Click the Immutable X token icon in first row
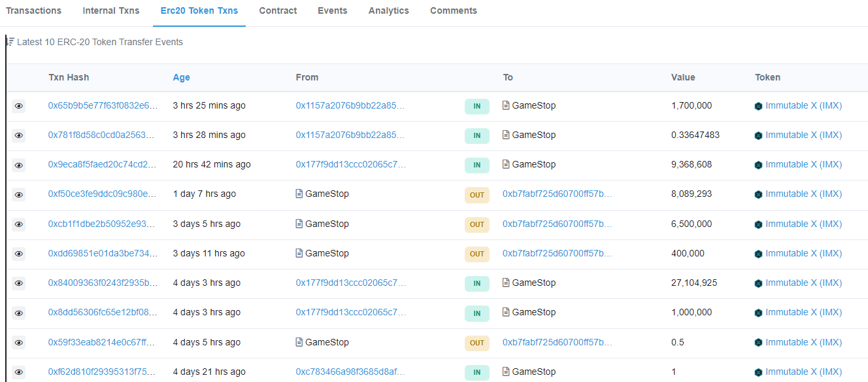This screenshot has height=382, width=868. [758, 106]
